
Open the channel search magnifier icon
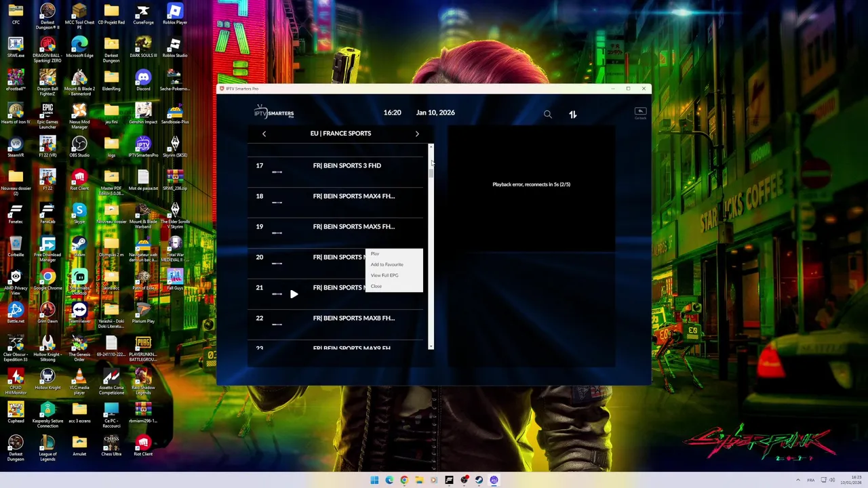point(548,115)
